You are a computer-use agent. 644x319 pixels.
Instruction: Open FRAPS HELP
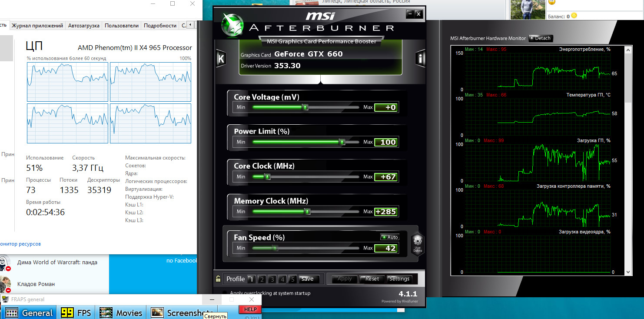250,309
